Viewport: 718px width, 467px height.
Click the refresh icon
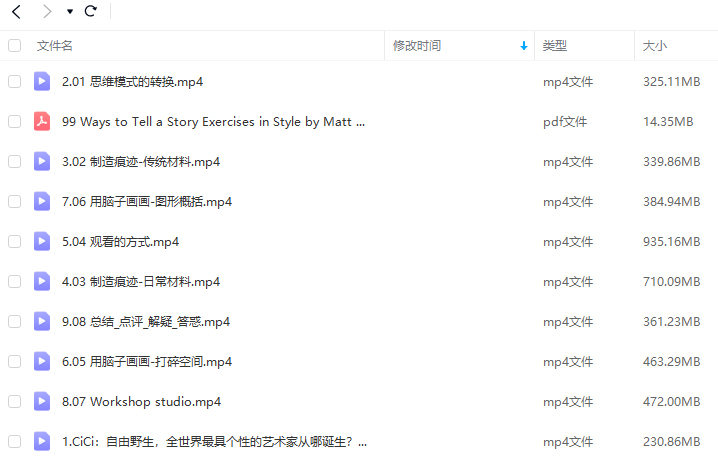click(x=91, y=12)
